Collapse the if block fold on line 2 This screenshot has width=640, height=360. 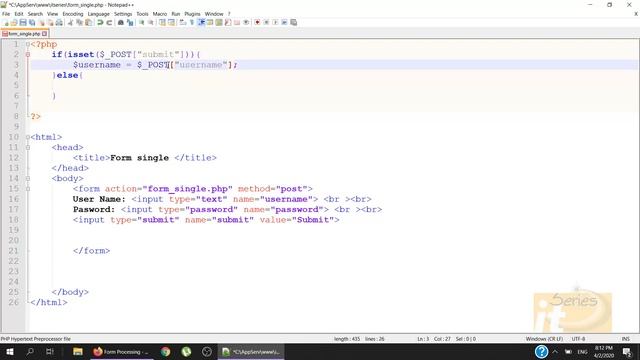point(28,54)
